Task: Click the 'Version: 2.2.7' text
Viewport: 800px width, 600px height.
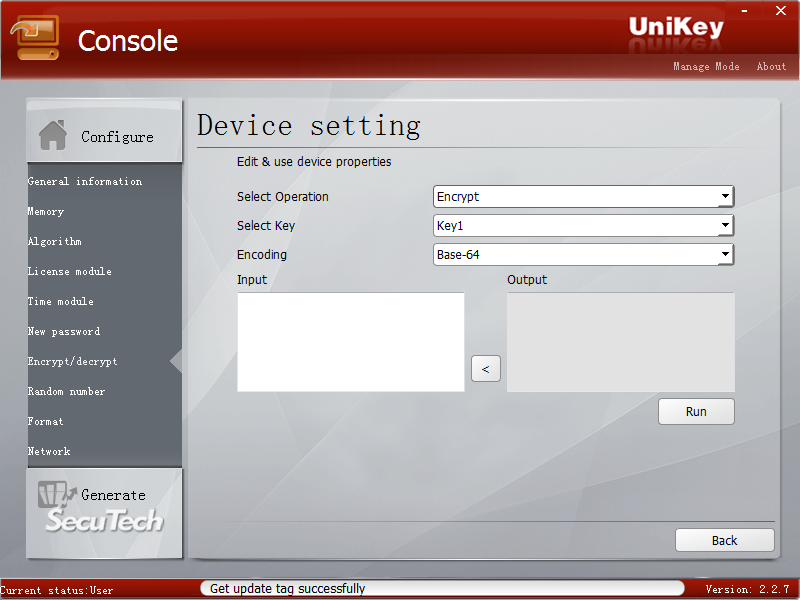Action: click(747, 589)
